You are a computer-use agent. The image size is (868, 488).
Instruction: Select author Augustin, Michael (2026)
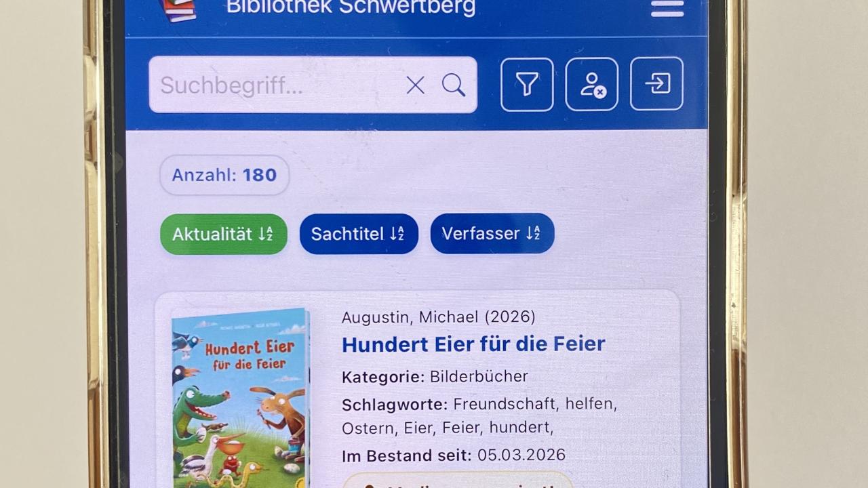click(438, 317)
